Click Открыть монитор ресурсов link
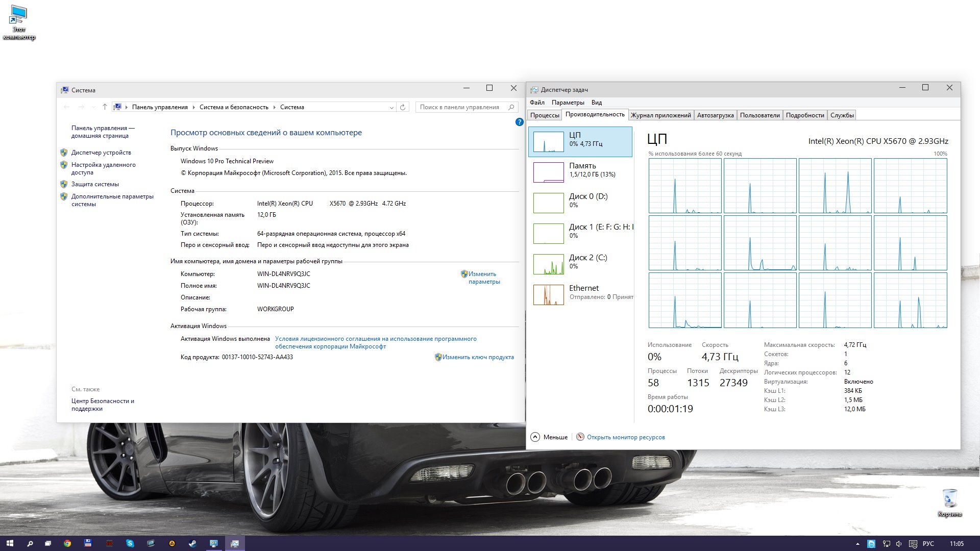This screenshot has width=980, height=551. pos(625,437)
